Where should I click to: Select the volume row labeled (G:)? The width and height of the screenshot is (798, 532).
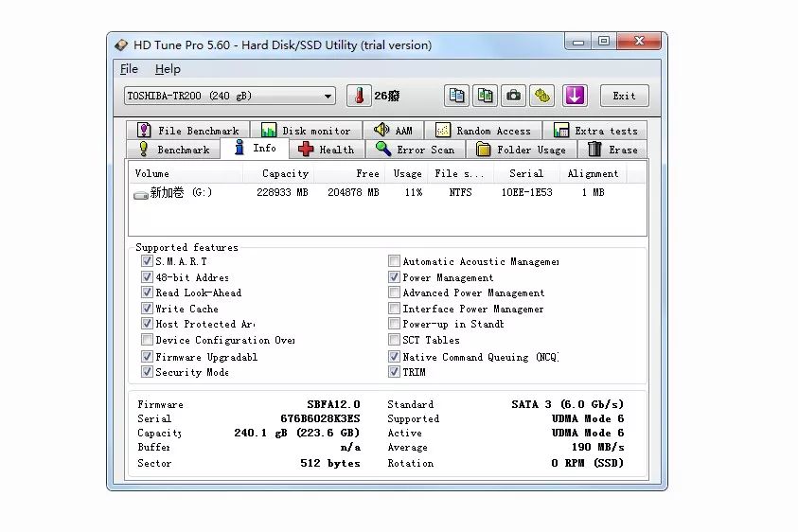point(387,193)
